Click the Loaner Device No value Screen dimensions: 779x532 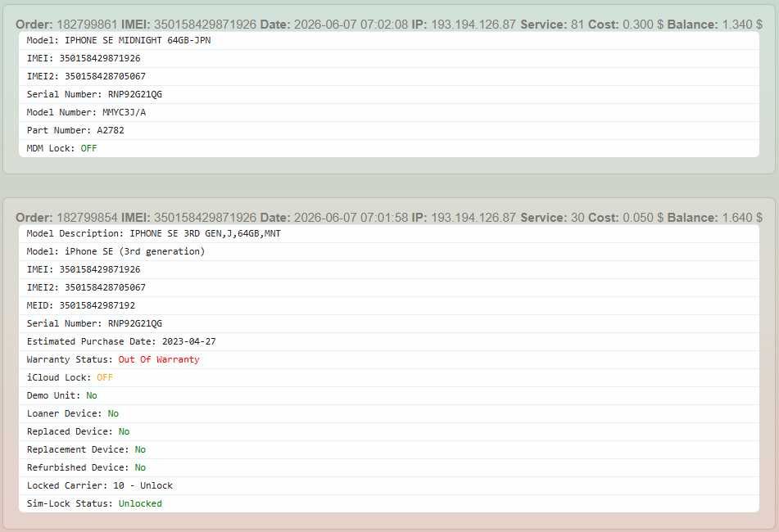pos(113,413)
